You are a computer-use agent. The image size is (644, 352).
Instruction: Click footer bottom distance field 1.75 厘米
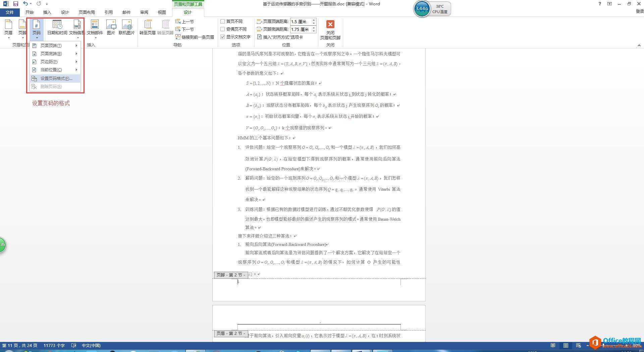(301, 29)
